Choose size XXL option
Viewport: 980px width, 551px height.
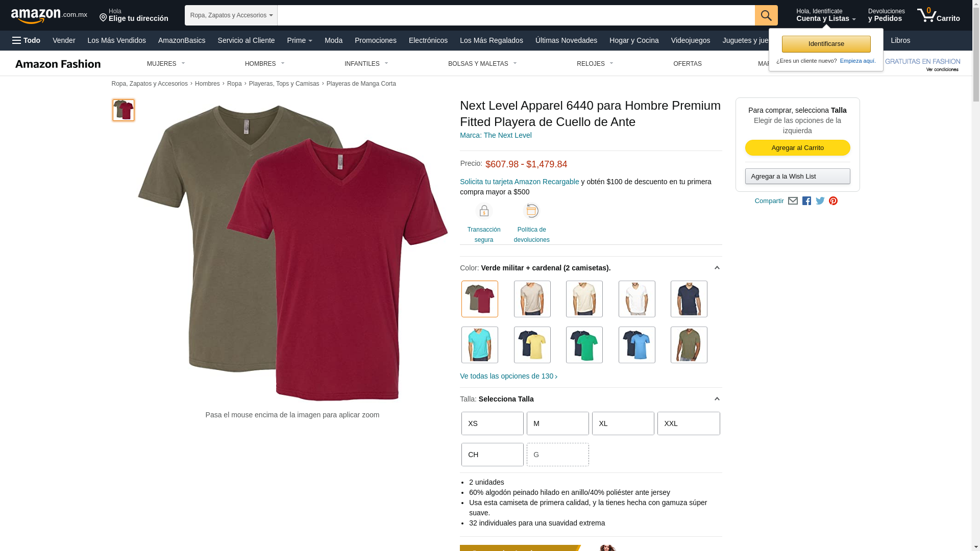(689, 423)
